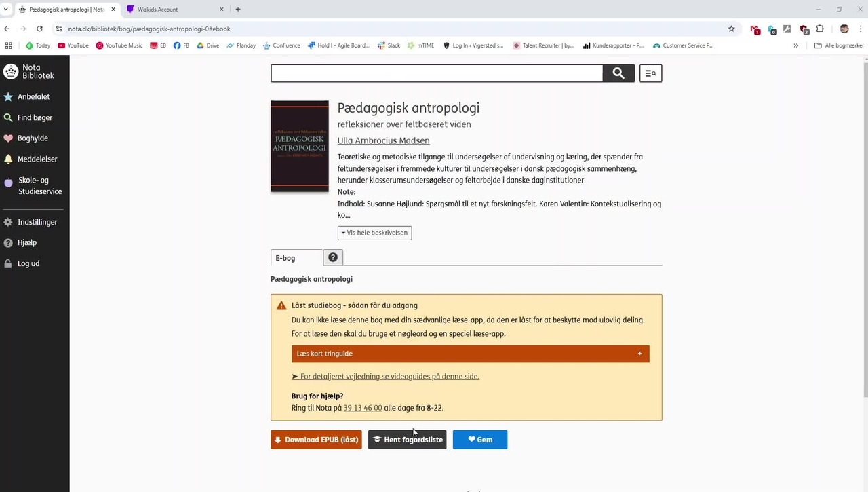Click the download icon on Download EPUB button

(x=278, y=439)
